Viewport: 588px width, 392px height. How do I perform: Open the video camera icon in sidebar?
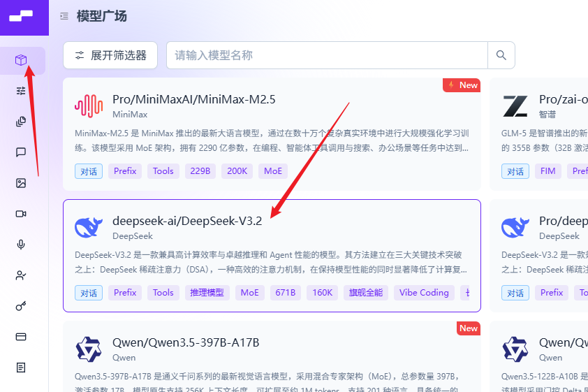tap(21, 214)
